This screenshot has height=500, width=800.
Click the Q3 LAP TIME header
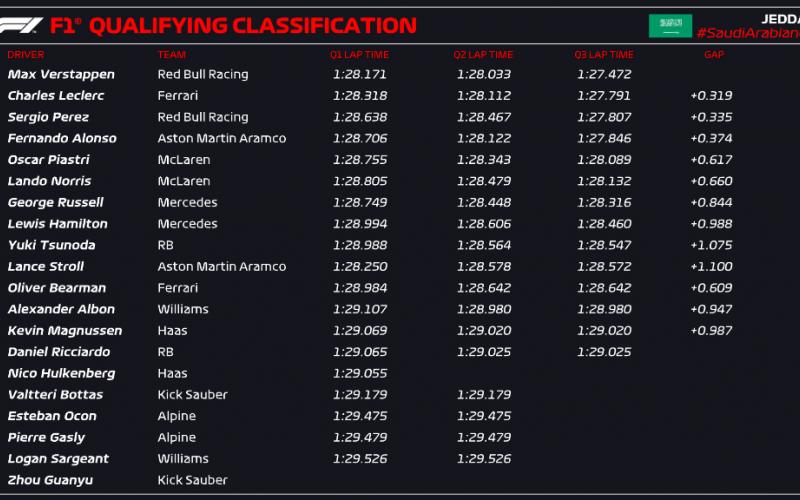coord(604,55)
